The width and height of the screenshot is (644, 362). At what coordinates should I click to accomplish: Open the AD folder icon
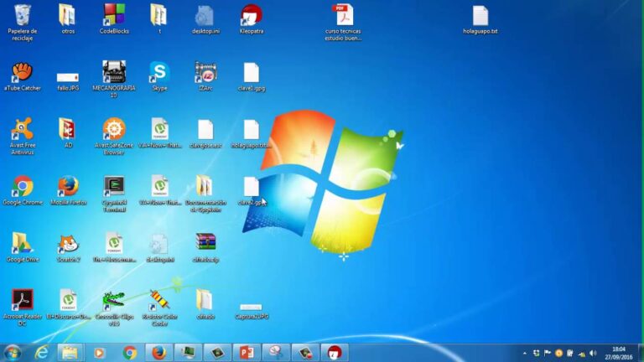point(68,133)
